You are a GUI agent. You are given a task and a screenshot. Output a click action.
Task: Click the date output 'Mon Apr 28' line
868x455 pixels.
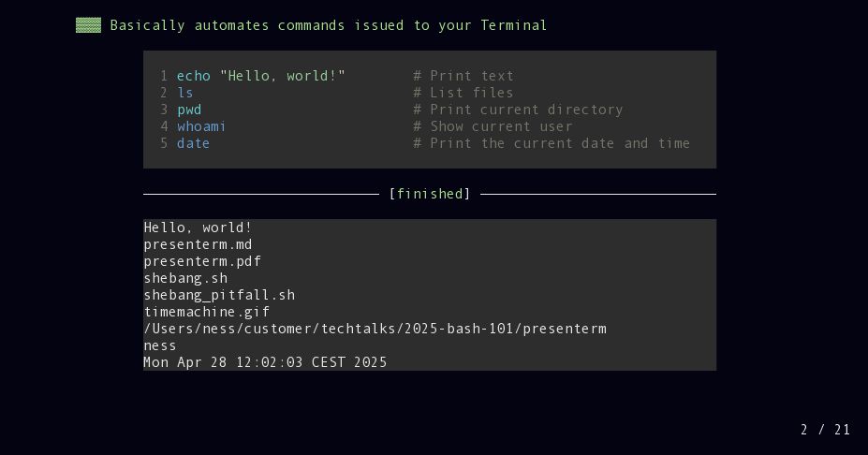[265, 362]
